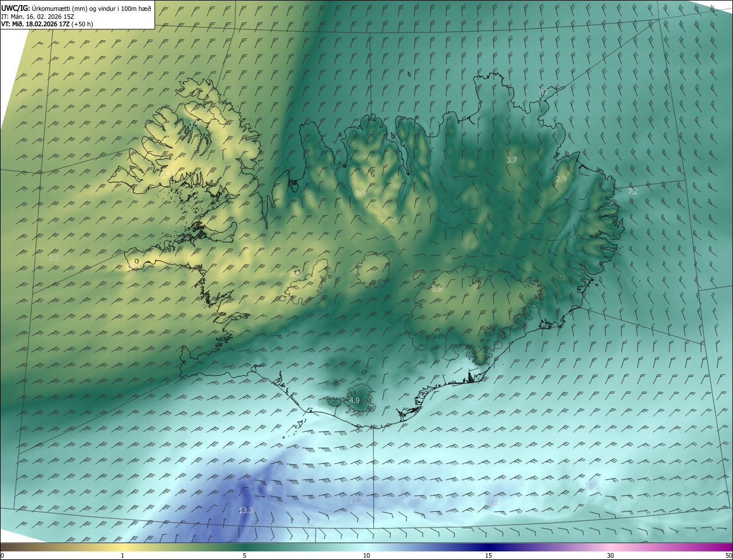Click the 3.9 value label in the Westfjords
Image resolution: width=733 pixels, height=560 pixels.
(x=194, y=124)
